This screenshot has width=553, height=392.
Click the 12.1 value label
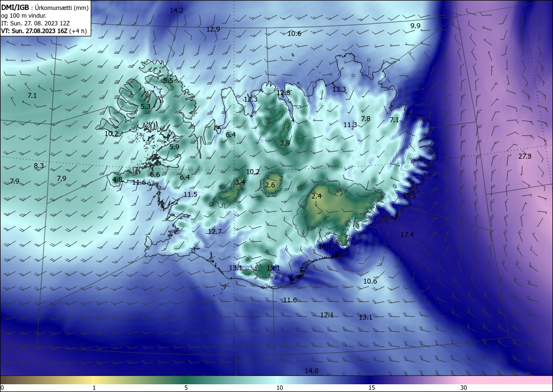point(327,315)
